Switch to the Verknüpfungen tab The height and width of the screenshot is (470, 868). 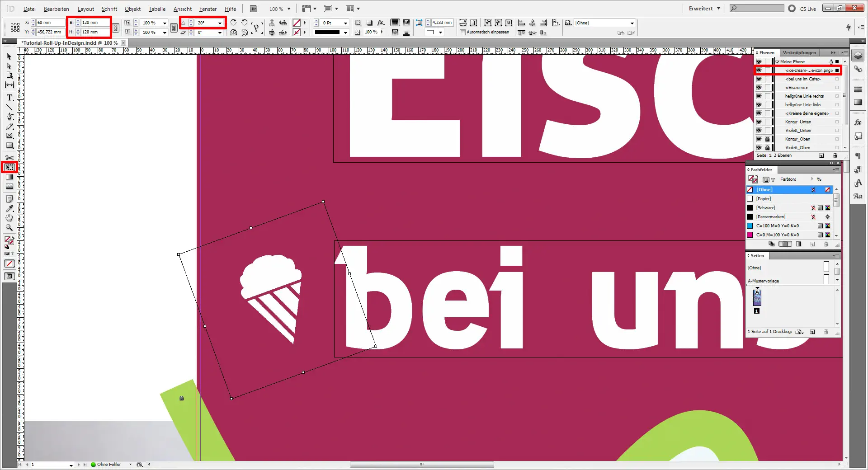[799, 52]
